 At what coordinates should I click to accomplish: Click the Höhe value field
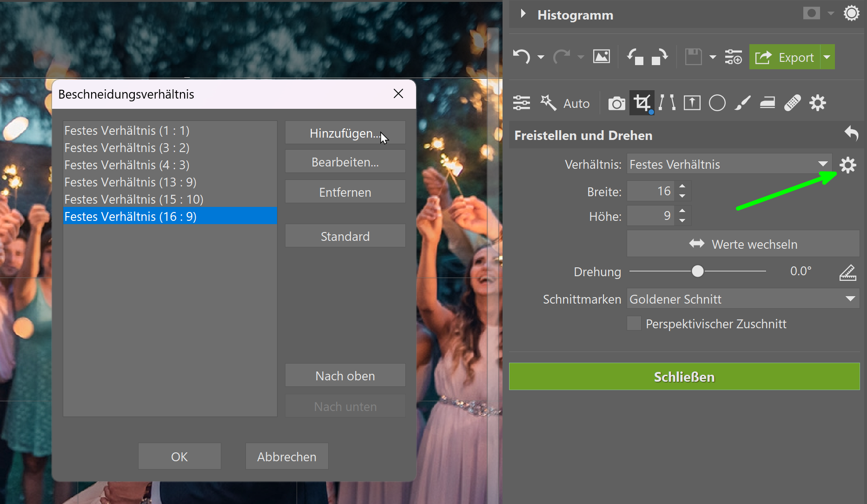(650, 216)
